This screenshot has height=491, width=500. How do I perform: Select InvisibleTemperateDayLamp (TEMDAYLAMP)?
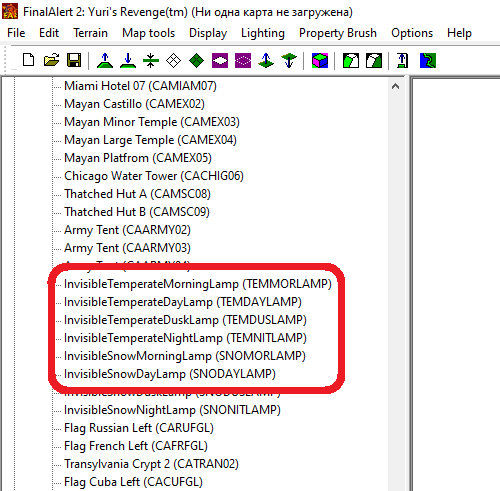183,302
